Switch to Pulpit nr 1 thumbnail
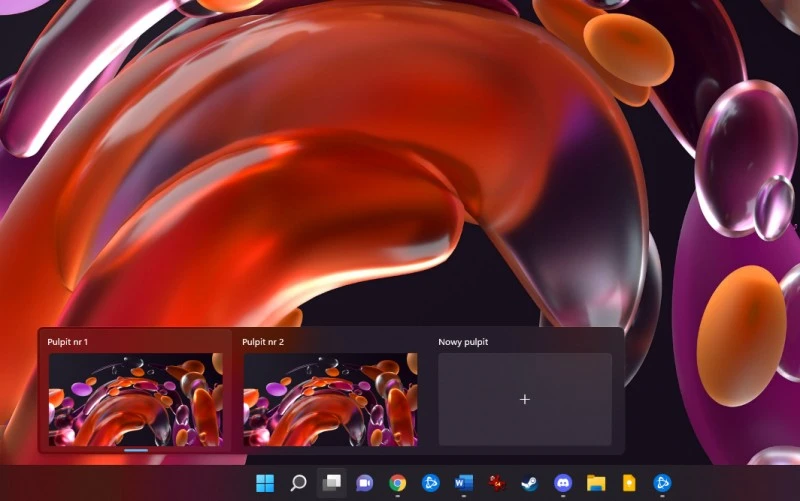Viewport: 800px width, 501px height. pyautogui.click(x=135, y=399)
